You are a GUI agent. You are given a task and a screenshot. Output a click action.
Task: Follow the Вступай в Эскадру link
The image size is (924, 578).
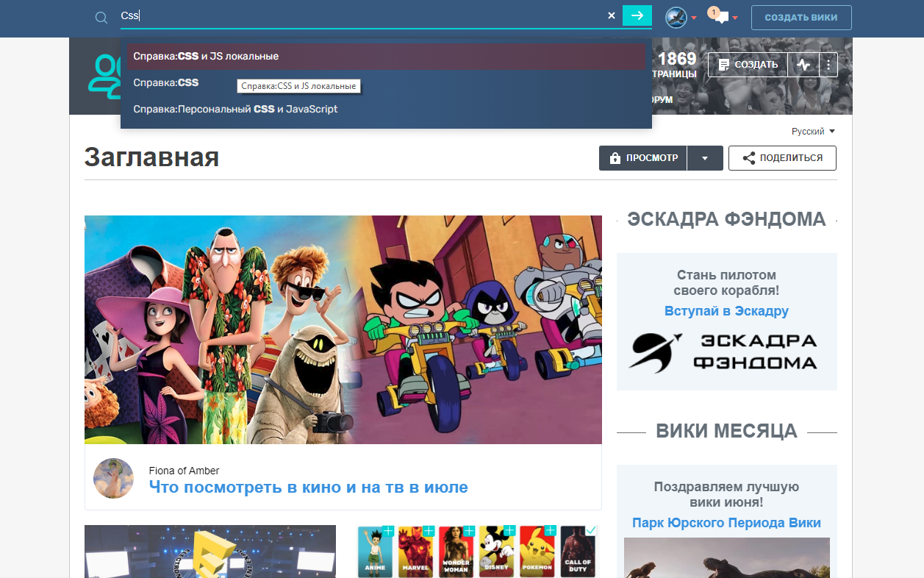(726, 311)
